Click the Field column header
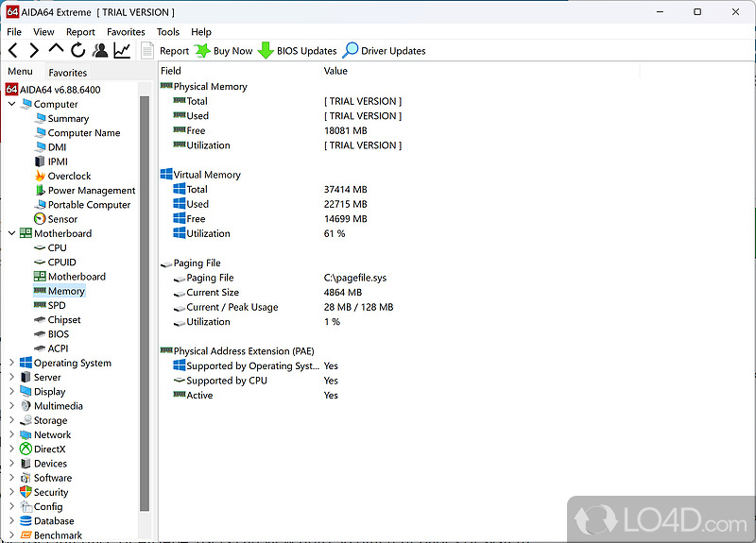Image resolution: width=756 pixels, height=543 pixels. pyautogui.click(x=240, y=71)
